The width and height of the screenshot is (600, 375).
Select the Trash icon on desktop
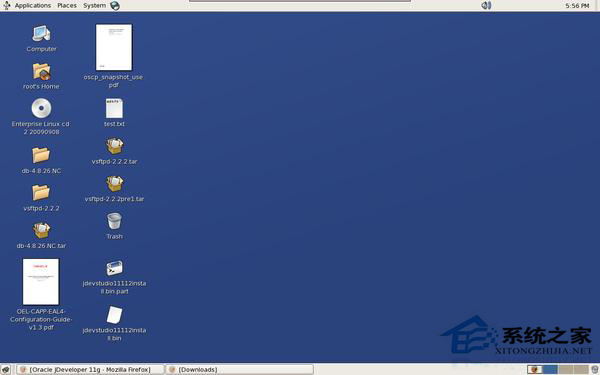114,222
